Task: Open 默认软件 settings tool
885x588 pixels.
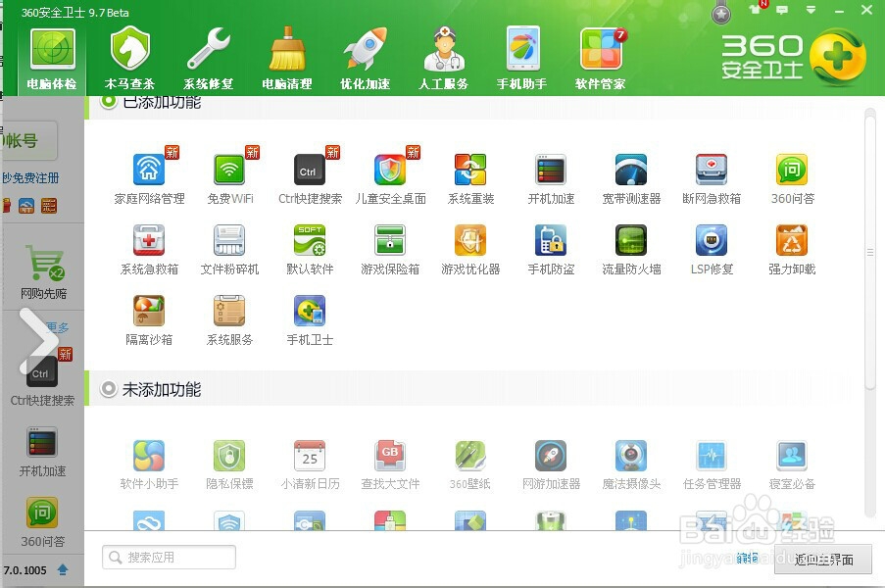Action: pos(310,250)
